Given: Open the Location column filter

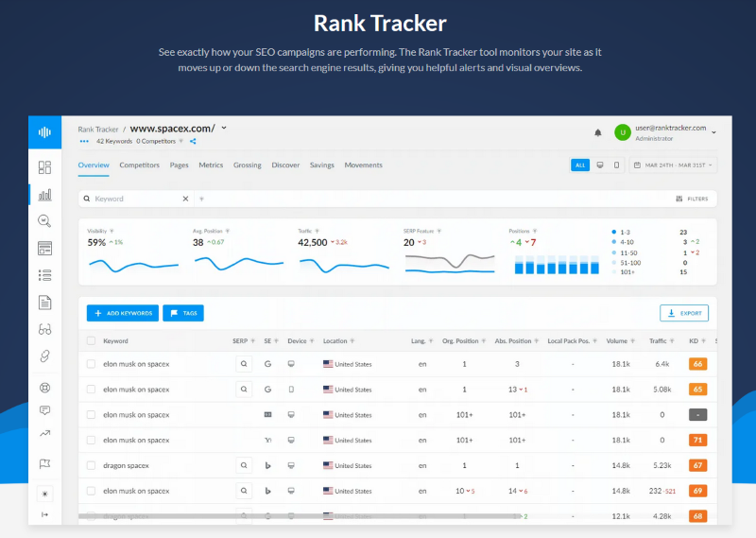Looking at the screenshot, I should [352, 341].
